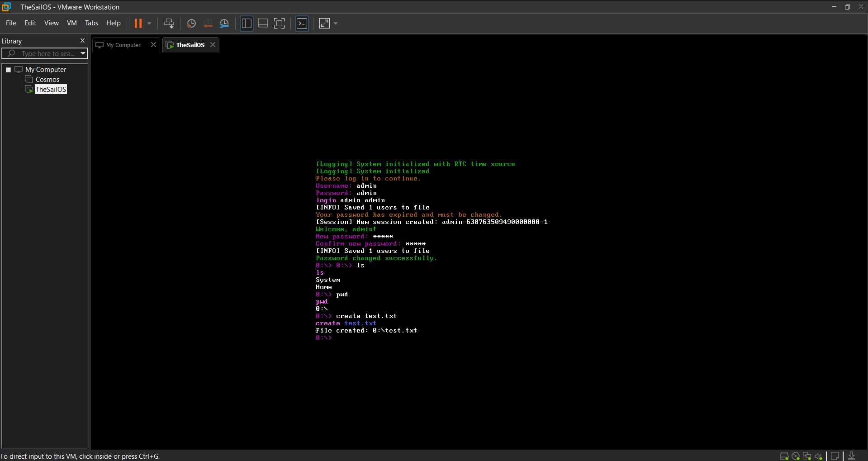Screen dimensions: 868x461
Task: Select TheSailOS in the library tree
Action: pos(51,90)
